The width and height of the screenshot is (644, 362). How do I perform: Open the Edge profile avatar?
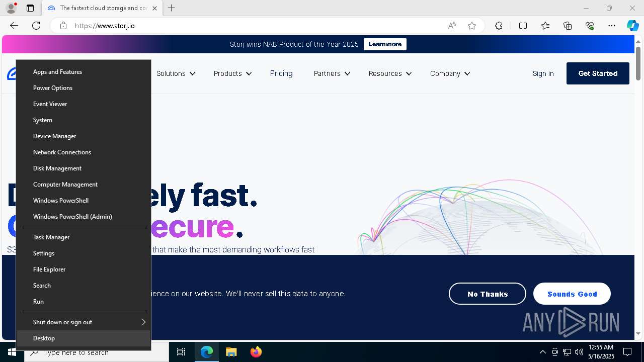pos(11,8)
